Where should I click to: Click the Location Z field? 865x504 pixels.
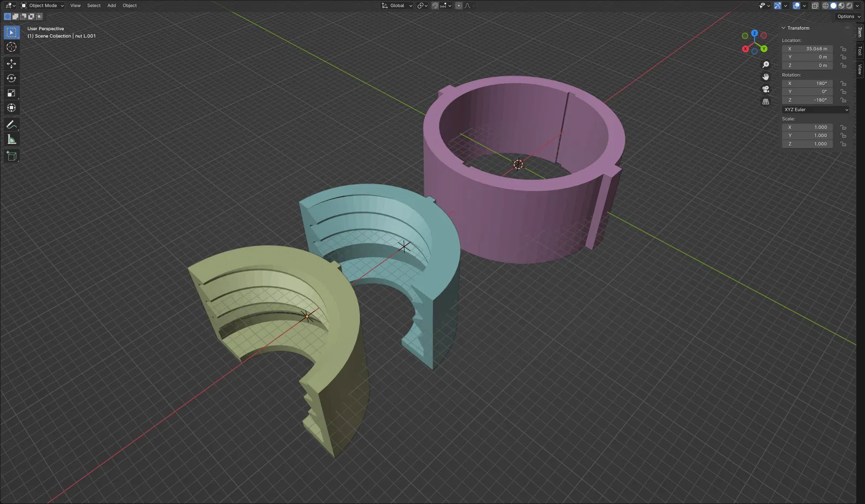(808, 65)
